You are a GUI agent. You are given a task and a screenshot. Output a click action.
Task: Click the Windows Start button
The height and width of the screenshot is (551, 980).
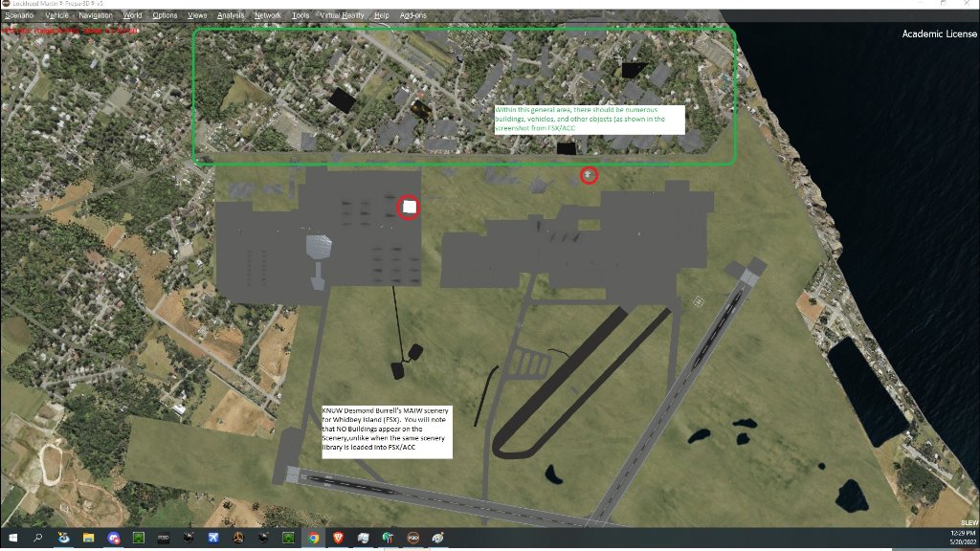tap(12, 538)
